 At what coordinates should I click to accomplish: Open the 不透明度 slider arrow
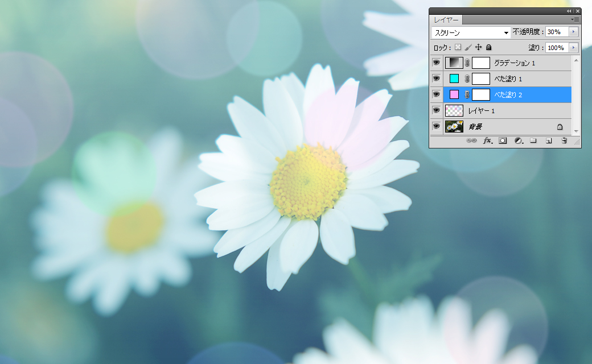pos(574,32)
